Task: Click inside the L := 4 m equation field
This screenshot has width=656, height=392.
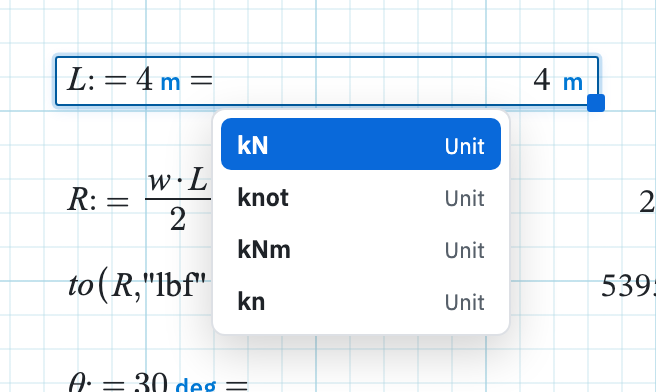Action: coord(327,81)
